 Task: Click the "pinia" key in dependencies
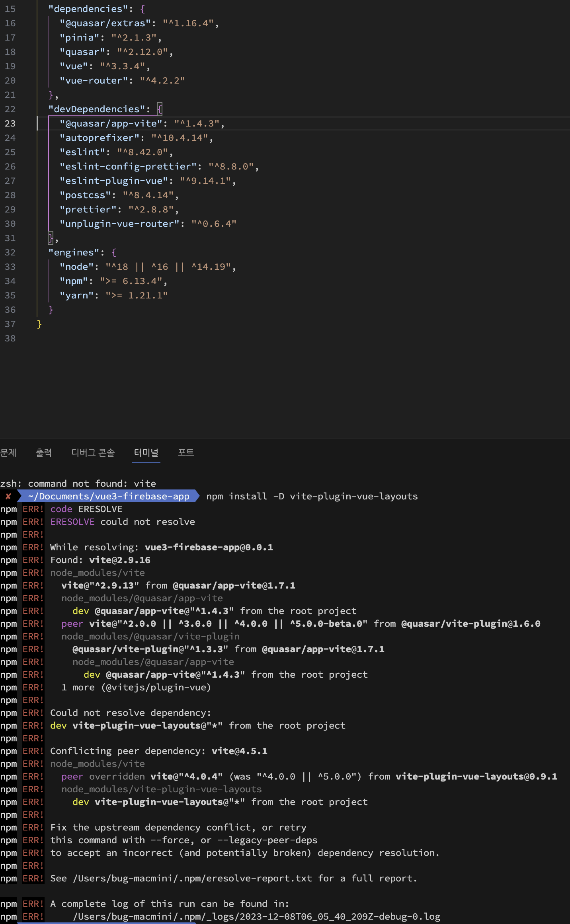80,37
